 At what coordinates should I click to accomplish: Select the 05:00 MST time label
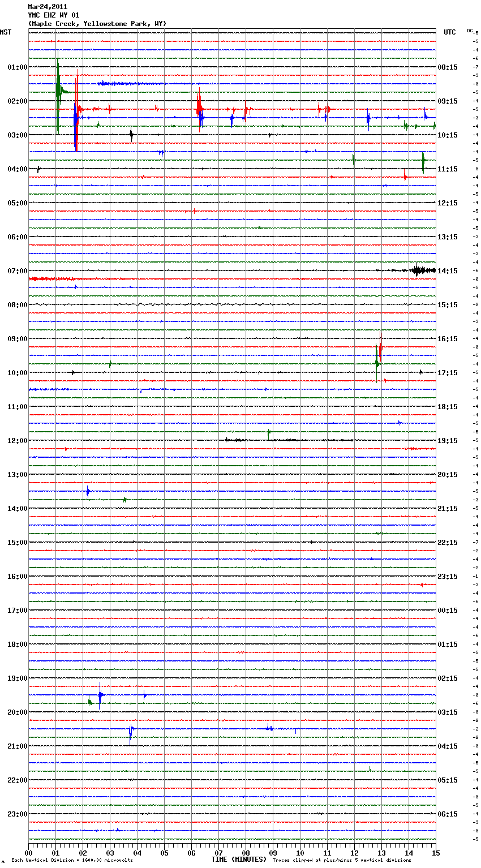tap(18, 203)
